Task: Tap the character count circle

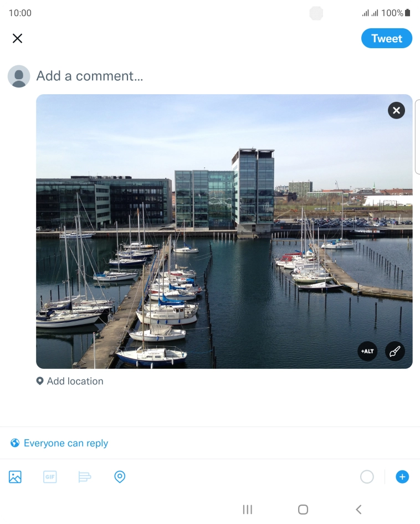Action: click(x=367, y=477)
